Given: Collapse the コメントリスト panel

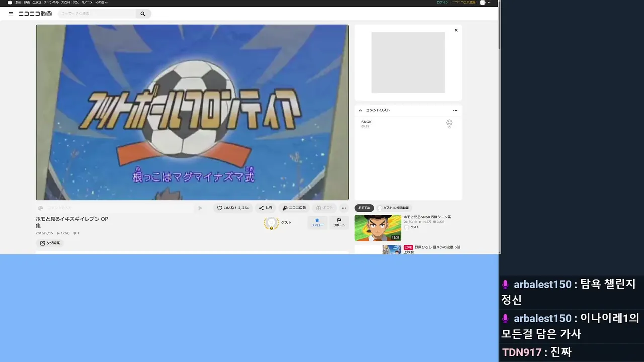Looking at the screenshot, I should pos(361,110).
